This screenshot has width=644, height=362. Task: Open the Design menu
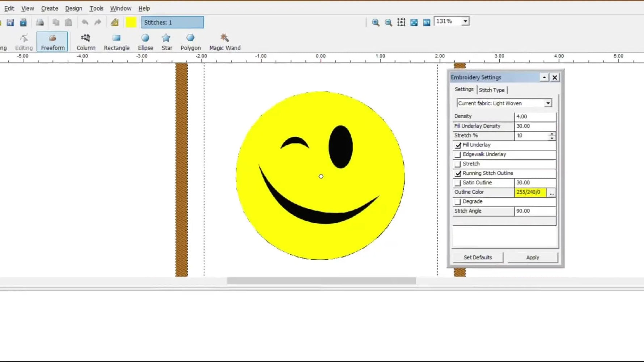(73, 8)
